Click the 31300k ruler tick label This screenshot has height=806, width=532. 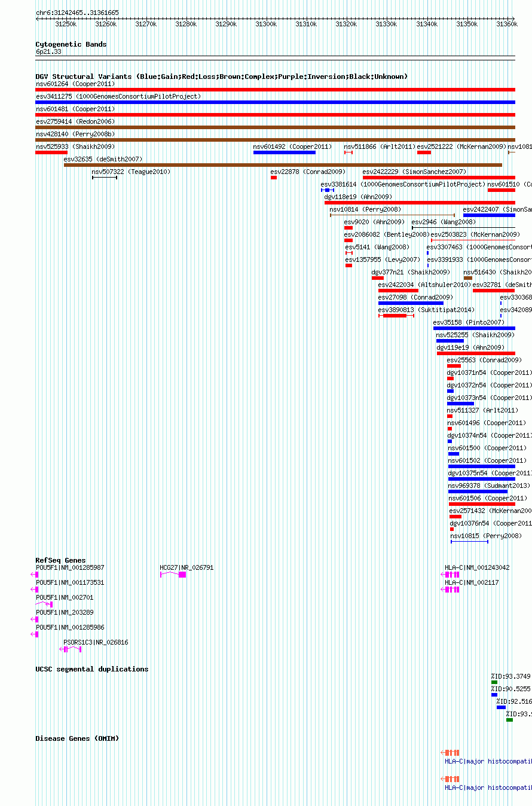[265, 24]
